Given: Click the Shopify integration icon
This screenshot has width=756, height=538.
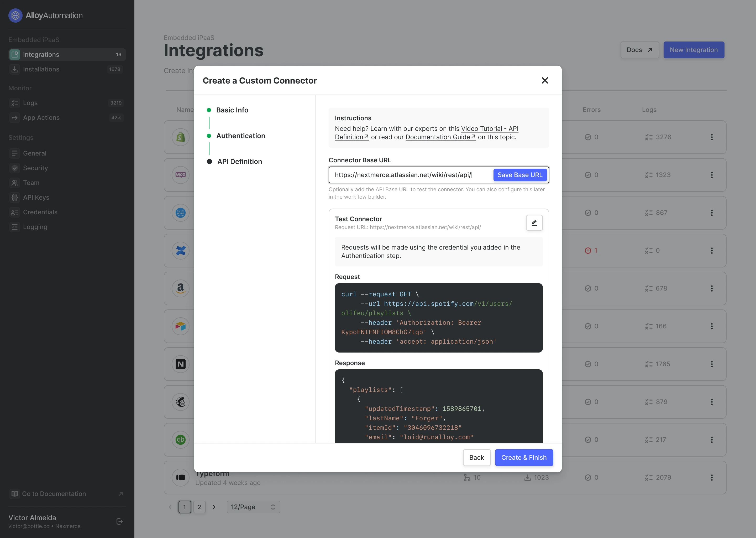Looking at the screenshot, I should (180, 137).
